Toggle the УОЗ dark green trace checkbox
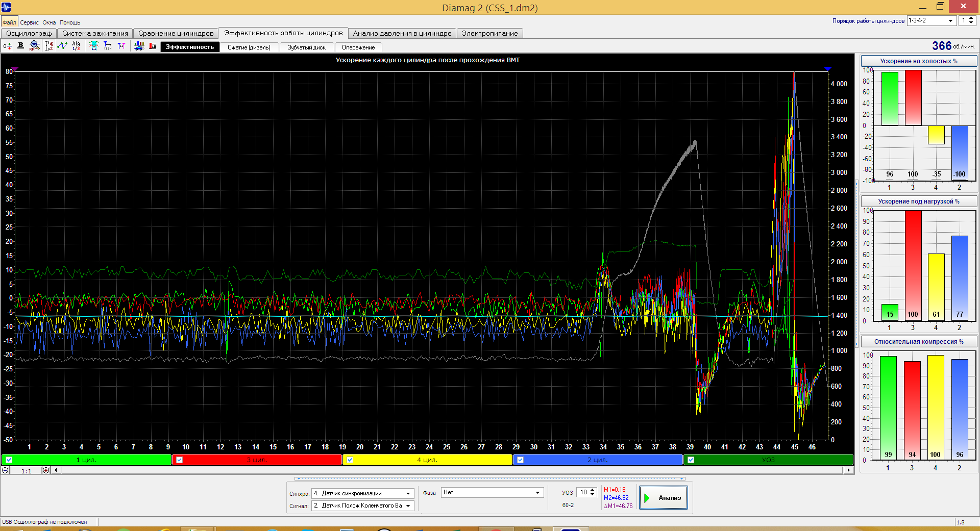The image size is (980, 531). (x=691, y=460)
